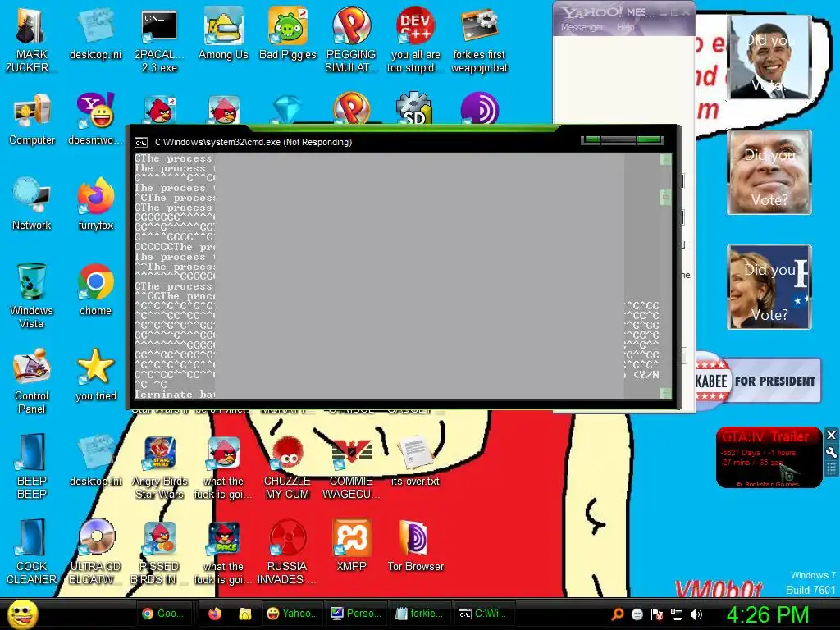This screenshot has width=840, height=630.
Task: Switch to the C:\Wi... cmd taskbar button
Action: [x=483, y=614]
